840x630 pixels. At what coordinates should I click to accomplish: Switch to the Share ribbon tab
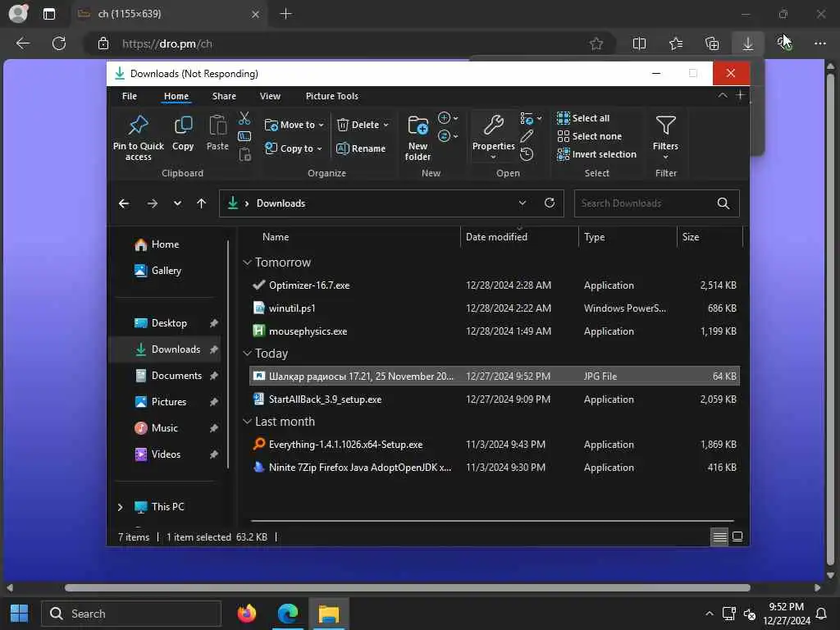click(224, 96)
